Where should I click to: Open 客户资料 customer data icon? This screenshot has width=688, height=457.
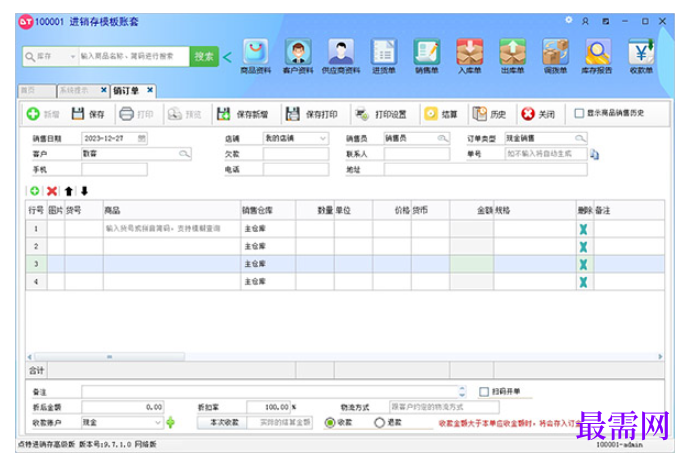298,56
